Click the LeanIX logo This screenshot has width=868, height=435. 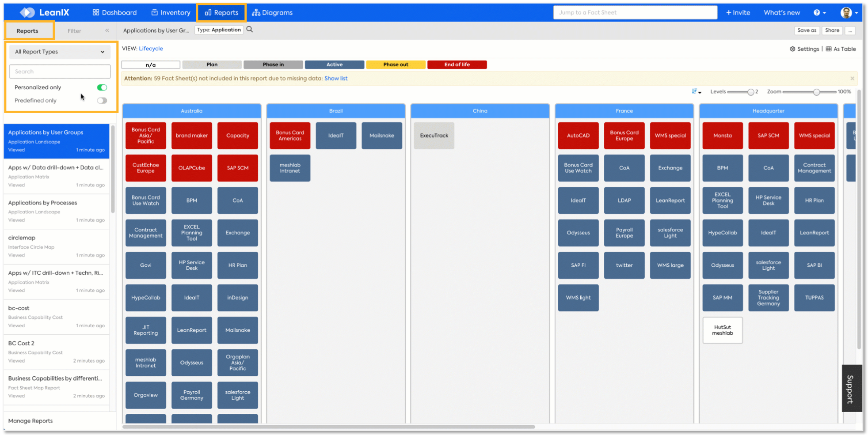[x=44, y=12]
